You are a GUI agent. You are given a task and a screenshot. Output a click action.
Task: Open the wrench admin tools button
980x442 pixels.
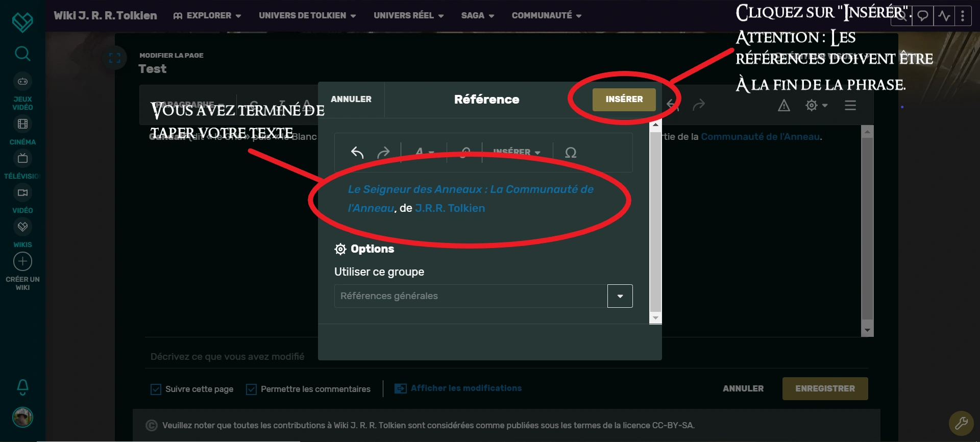point(961,423)
